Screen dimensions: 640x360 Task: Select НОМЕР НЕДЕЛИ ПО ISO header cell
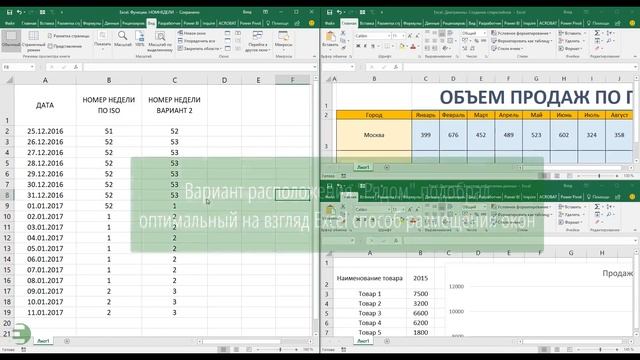tap(109, 105)
